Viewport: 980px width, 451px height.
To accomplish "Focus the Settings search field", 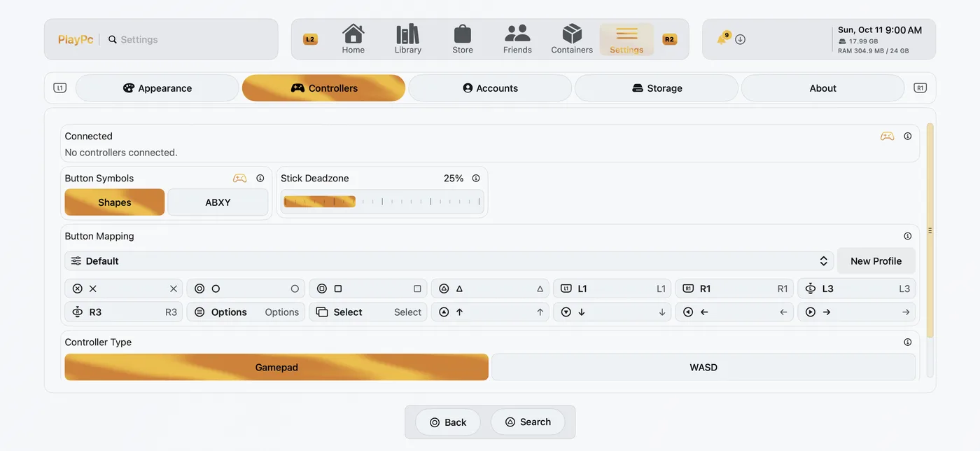I will [x=189, y=40].
